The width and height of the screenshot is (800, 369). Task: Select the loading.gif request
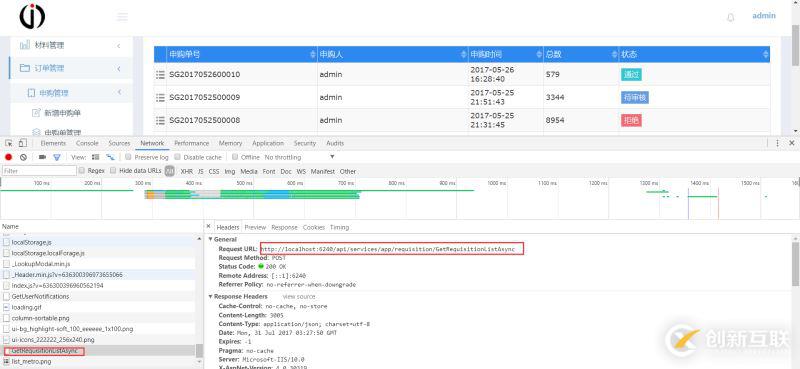(x=98, y=307)
